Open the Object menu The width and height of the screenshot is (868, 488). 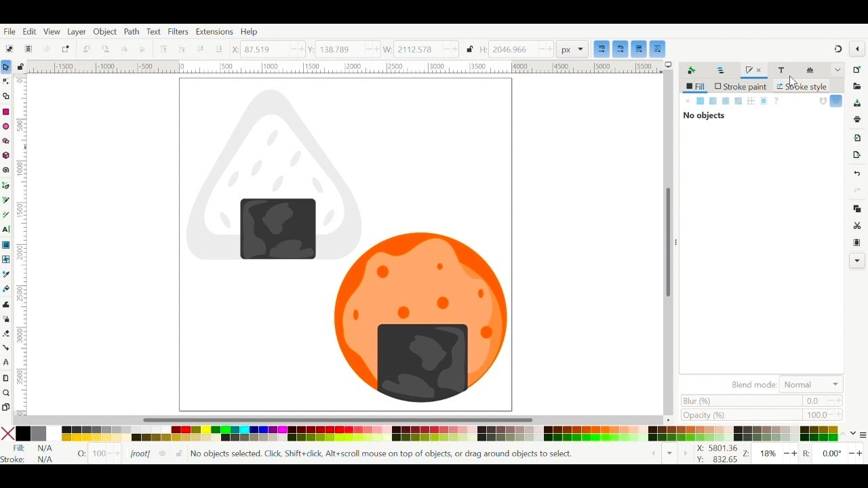coord(105,32)
